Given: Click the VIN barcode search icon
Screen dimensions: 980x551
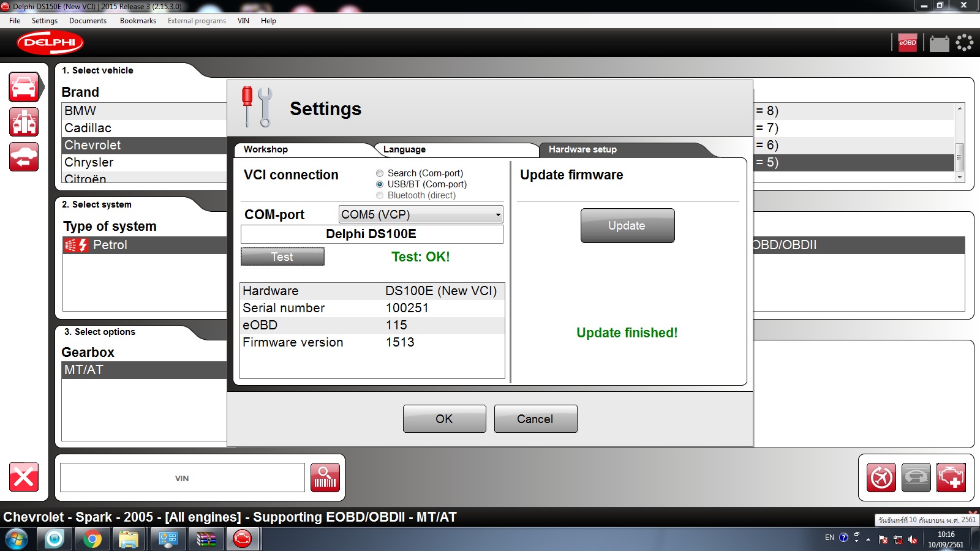Looking at the screenshot, I should tap(325, 478).
